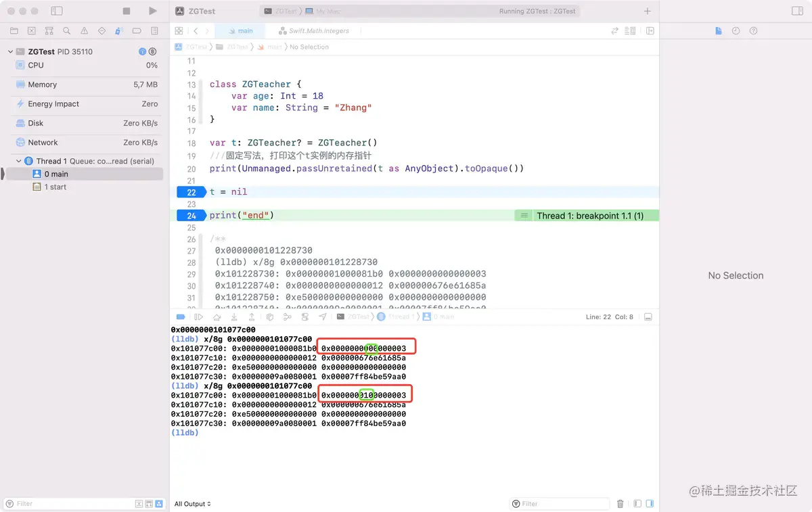This screenshot has height=512, width=812.
Task: Add an editor on the right
Action: point(650,31)
